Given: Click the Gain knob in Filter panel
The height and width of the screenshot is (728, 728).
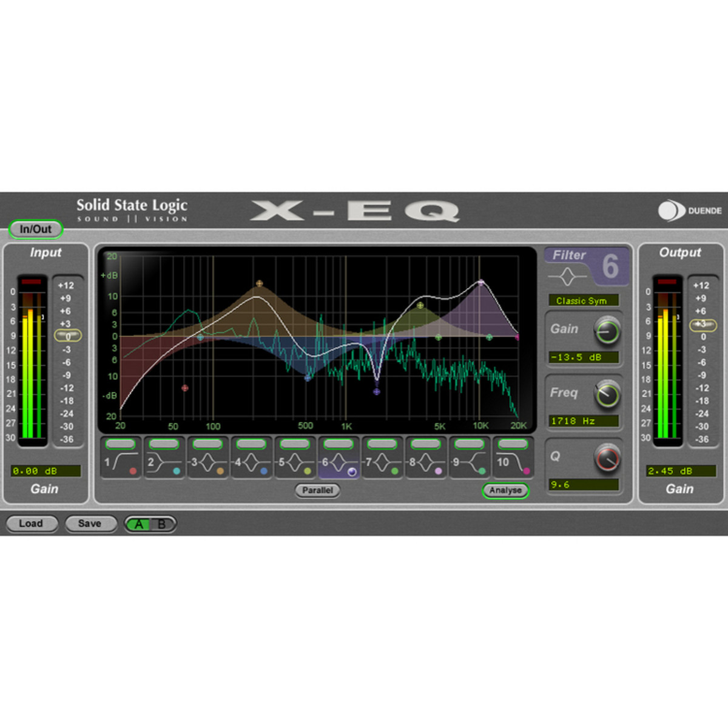Looking at the screenshot, I should (607, 331).
